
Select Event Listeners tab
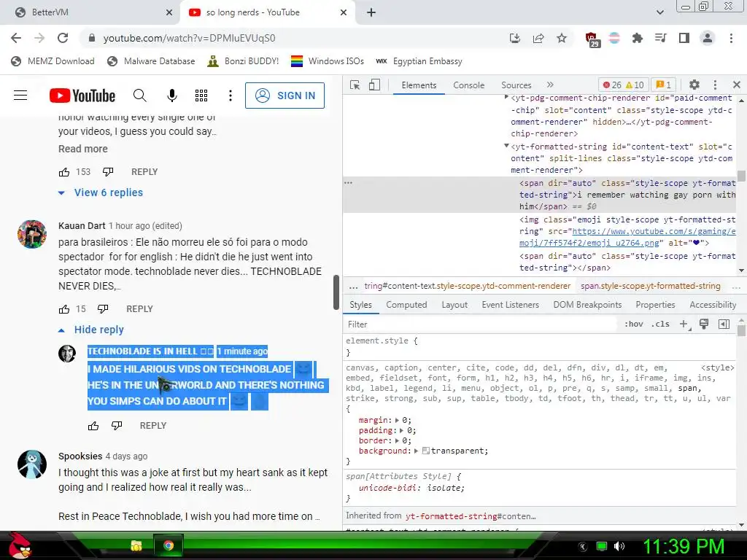[x=510, y=305]
